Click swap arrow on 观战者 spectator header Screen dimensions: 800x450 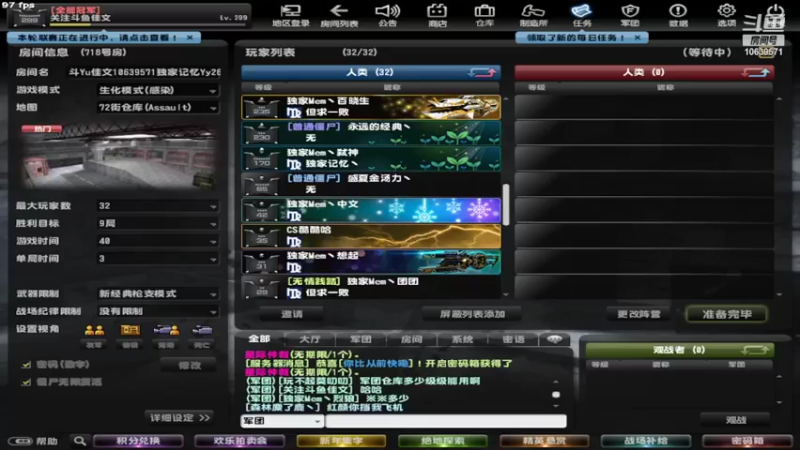755,350
